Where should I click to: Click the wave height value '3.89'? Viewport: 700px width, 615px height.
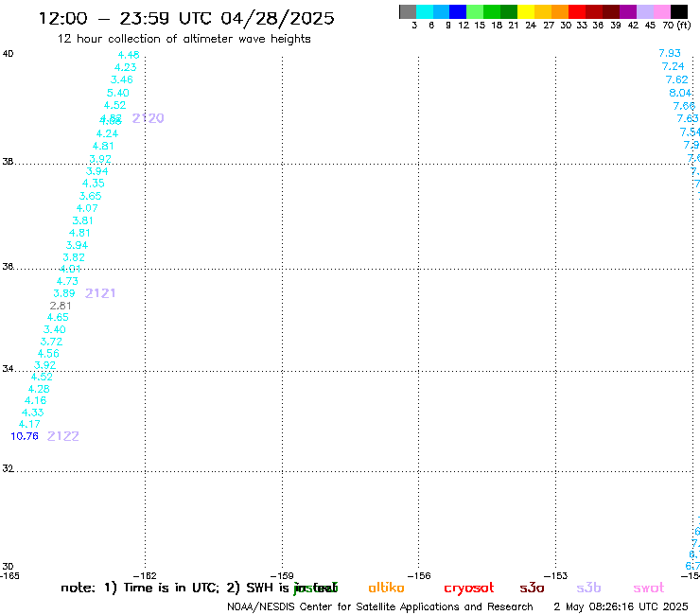tap(64, 293)
